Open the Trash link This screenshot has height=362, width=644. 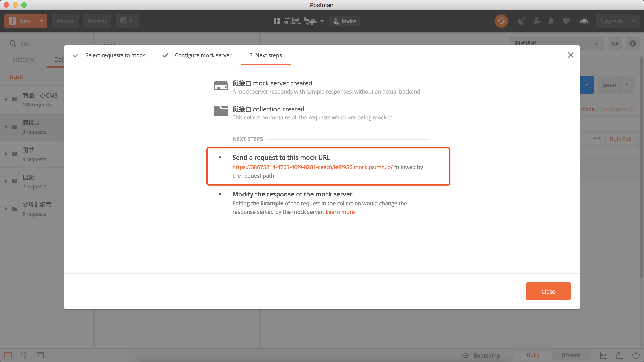click(16, 77)
